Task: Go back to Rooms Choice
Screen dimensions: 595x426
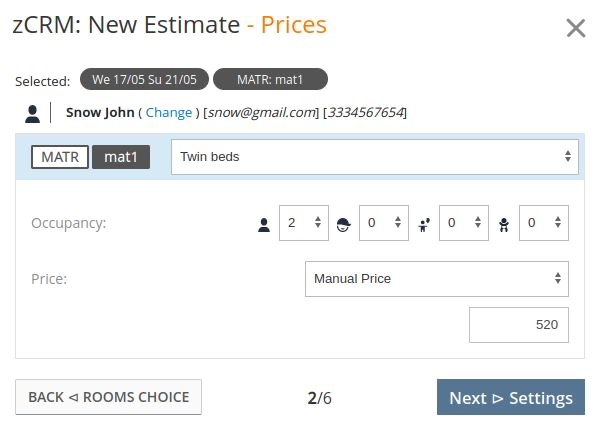Action: point(109,397)
